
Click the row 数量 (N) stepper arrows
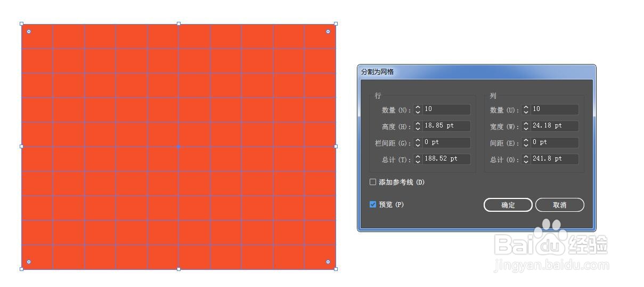[x=418, y=109]
